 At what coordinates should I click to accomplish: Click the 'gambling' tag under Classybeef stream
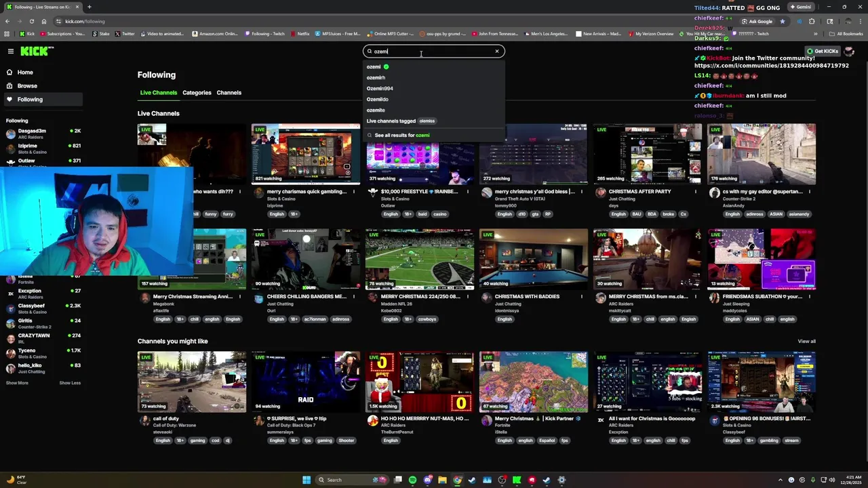(x=769, y=441)
